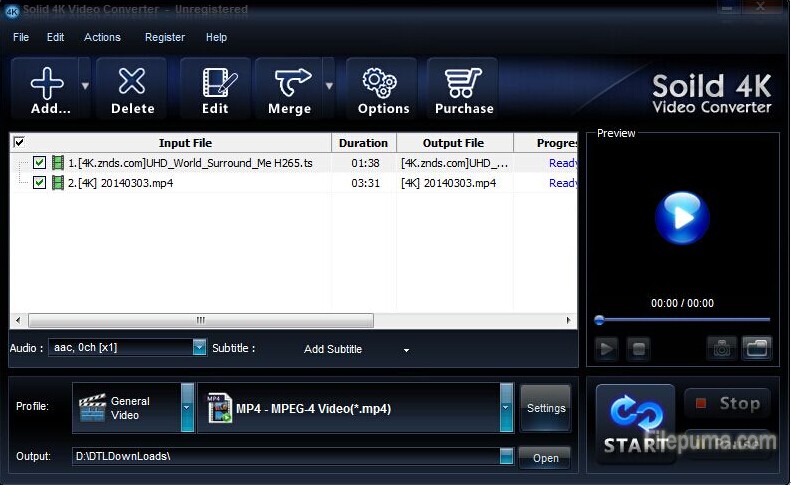Screen dimensions: 791x485
Task: Click the small play button under preview
Action: [606, 348]
